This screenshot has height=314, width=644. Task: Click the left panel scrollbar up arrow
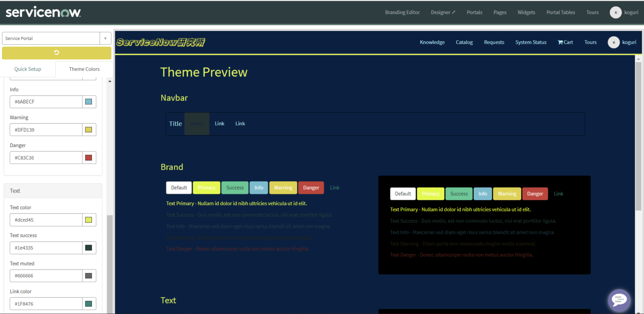tap(110, 81)
